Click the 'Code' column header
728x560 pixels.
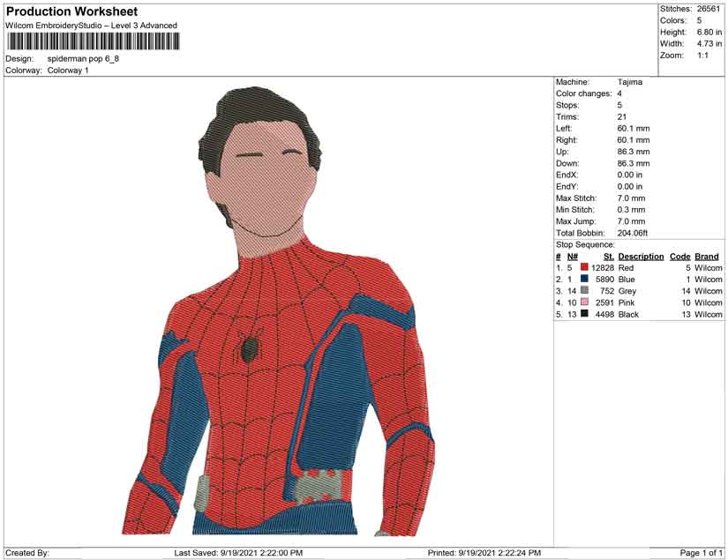click(679, 257)
